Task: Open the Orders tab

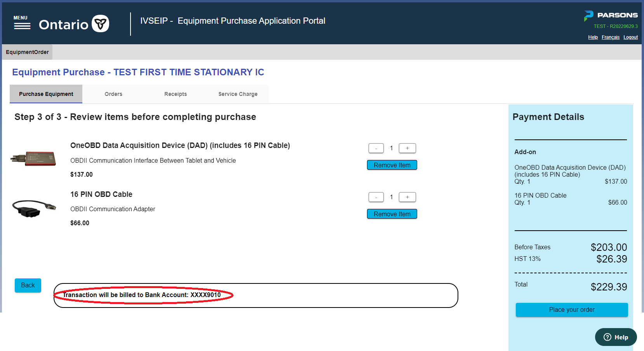Action: [x=113, y=94]
